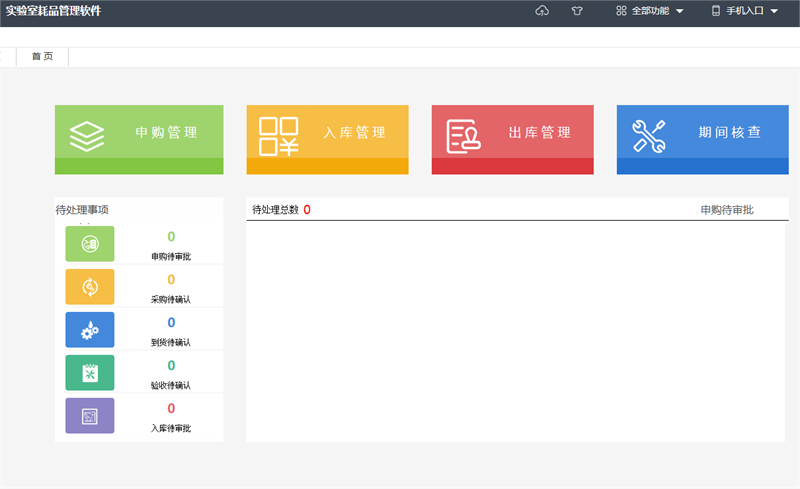This screenshot has width=800, height=489.
Task: Expand the 全部功能 dropdown menu
Action: [x=649, y=11]
